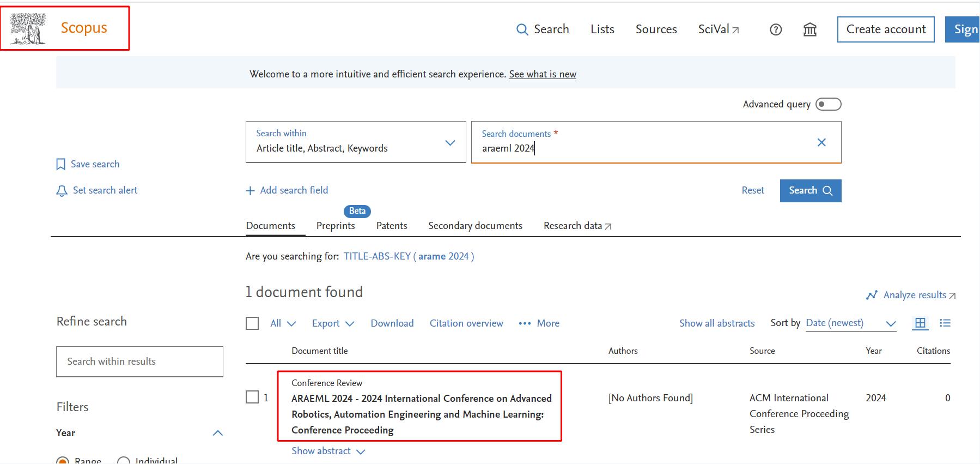The width and height of the screenshot is (980, 464).
Task: Open the Sort by Date (newest) dropdown
Action: coord(851,323)
